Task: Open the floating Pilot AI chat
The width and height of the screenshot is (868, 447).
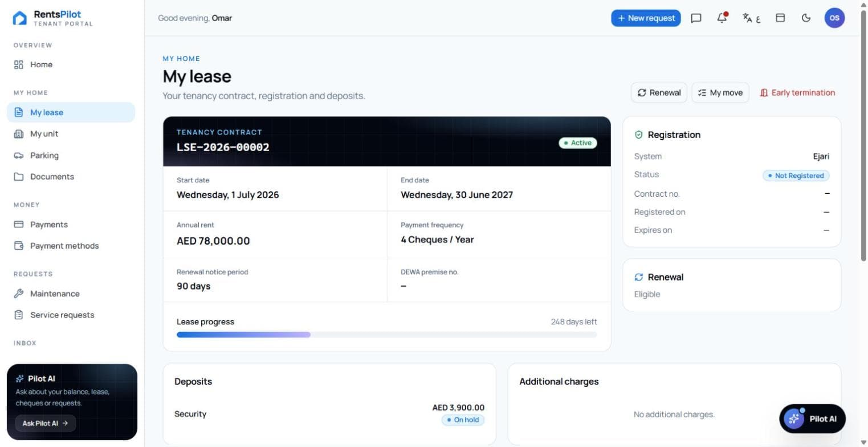Action: pyautogui.click(x=812, y=418)
